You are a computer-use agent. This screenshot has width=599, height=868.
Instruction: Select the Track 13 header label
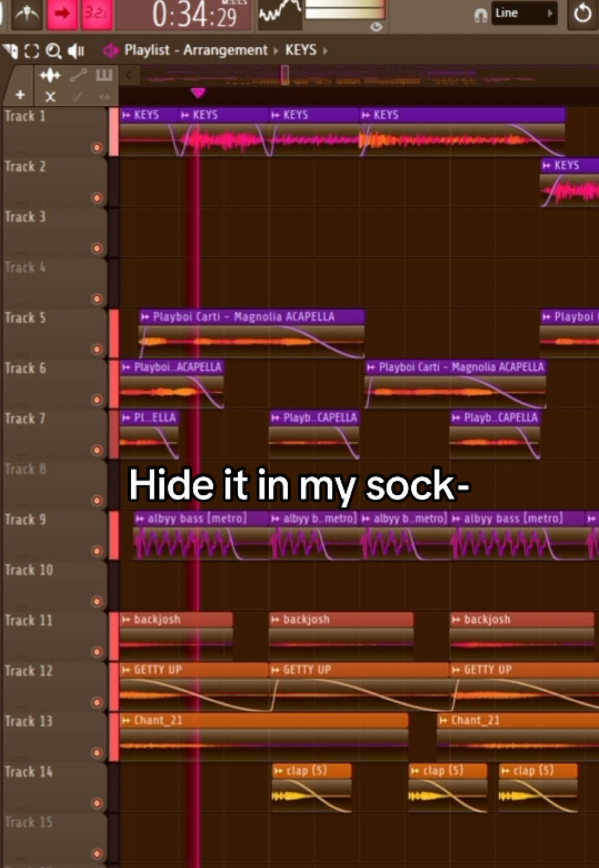pos(29,721)
